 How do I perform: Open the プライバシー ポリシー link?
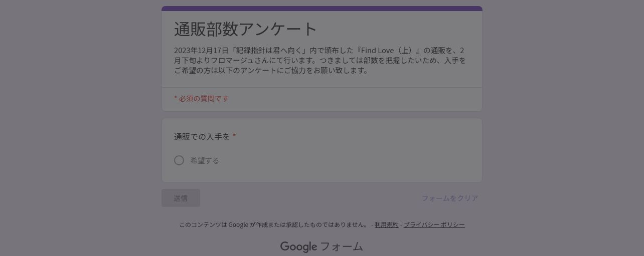click(434, 224)
